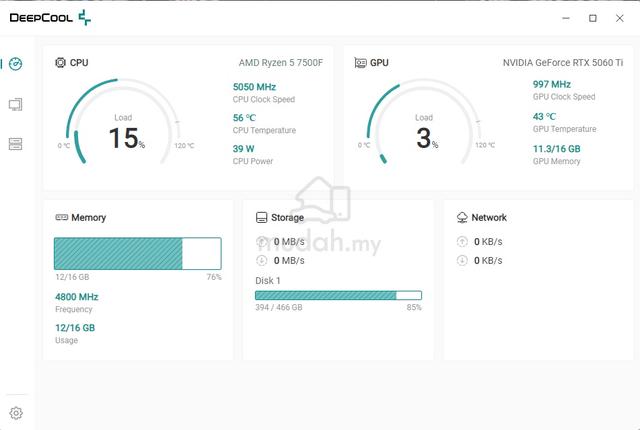Select the NVIDIA GeForce RTX 5060 Ti label

click(x=563, y=62)
